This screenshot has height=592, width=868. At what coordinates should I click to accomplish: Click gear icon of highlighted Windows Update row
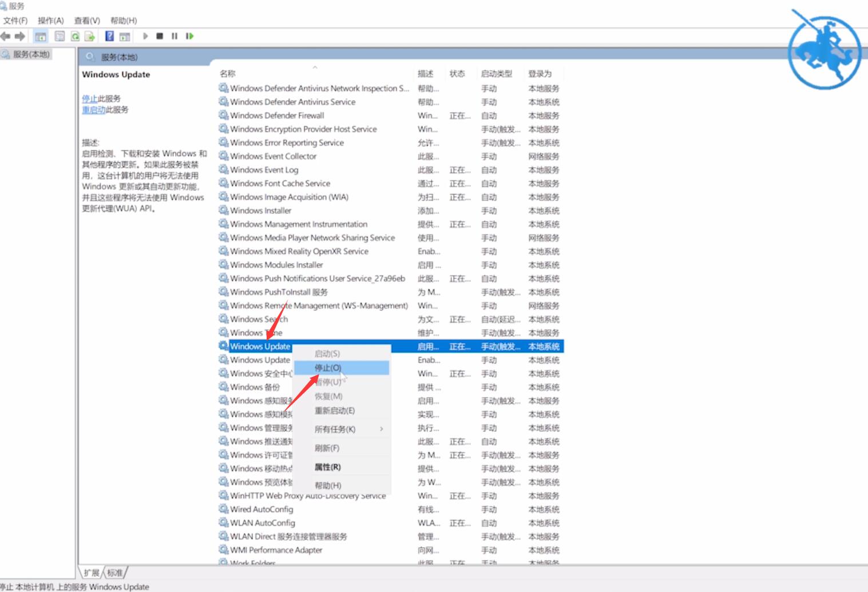[x=224, y=345]
